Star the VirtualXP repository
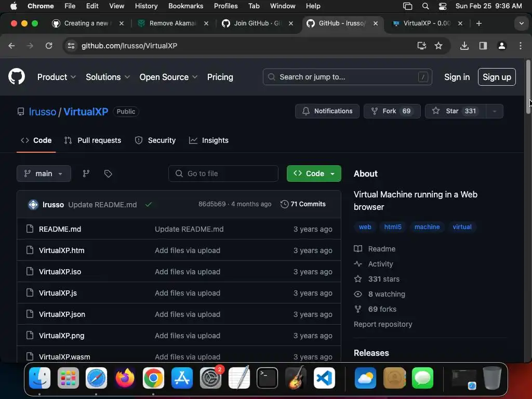Image resolution: width=532 pixels, height=399 pixels. [455, 111]
